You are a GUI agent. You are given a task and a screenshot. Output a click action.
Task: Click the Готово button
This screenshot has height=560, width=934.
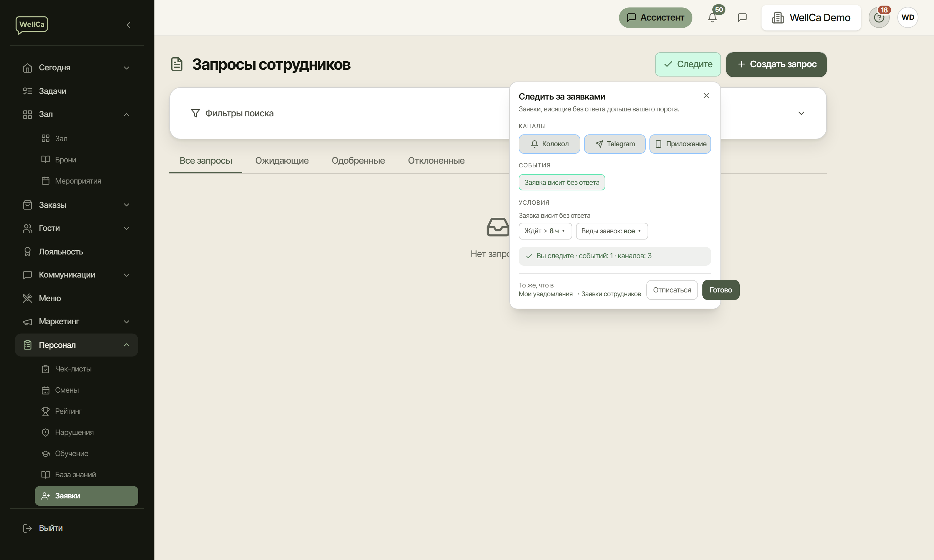pyautogui.click(x=721, y=290)
